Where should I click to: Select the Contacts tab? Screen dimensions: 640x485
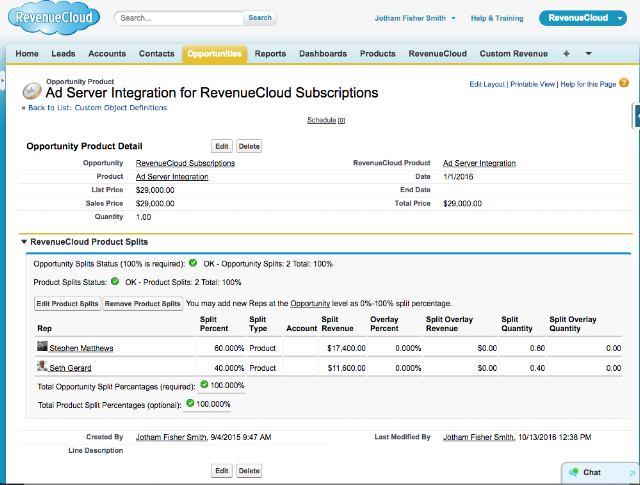tap(156, 54)
